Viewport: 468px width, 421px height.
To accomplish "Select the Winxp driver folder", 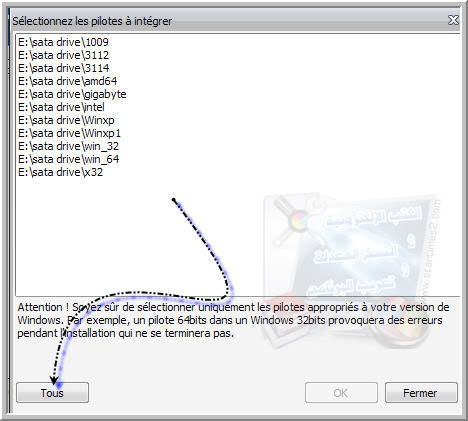I will click(x=66, y=120).
